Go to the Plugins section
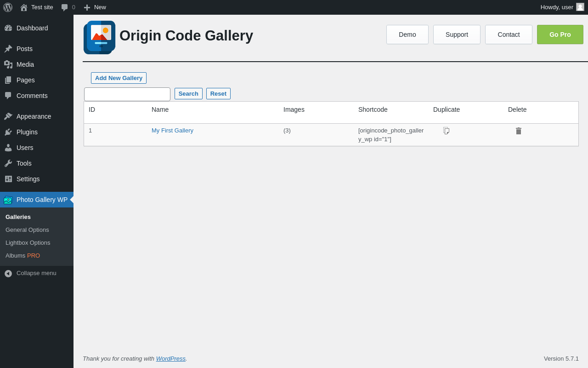The width and height of the screenshot is (588, 368). 37,132
